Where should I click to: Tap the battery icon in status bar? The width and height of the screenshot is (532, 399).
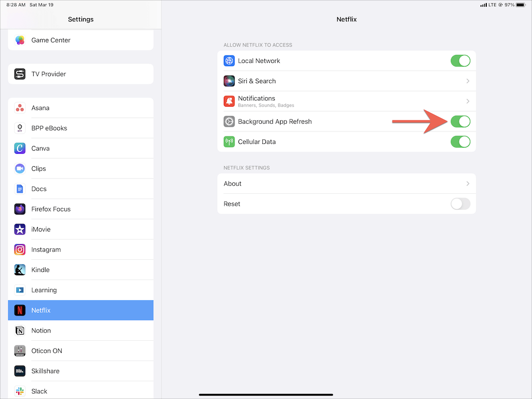coord(521,5)
